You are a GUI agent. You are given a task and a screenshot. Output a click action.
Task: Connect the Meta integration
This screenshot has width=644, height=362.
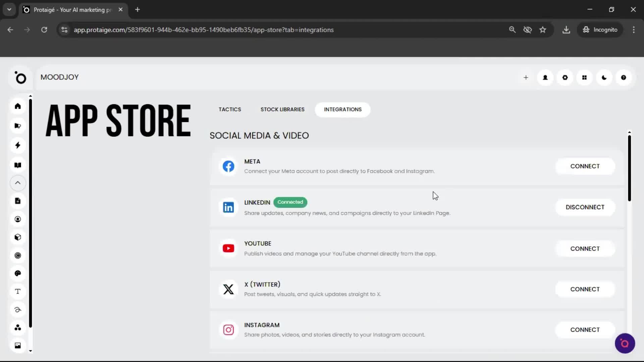[x=585, y=166]
